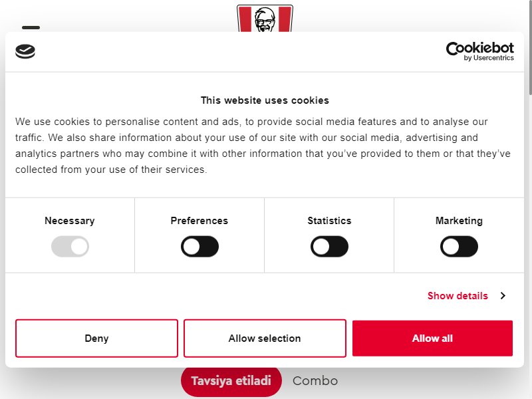Click the chevron arrow beside Show details
532x399 pixels.
[x=503, y=295]
